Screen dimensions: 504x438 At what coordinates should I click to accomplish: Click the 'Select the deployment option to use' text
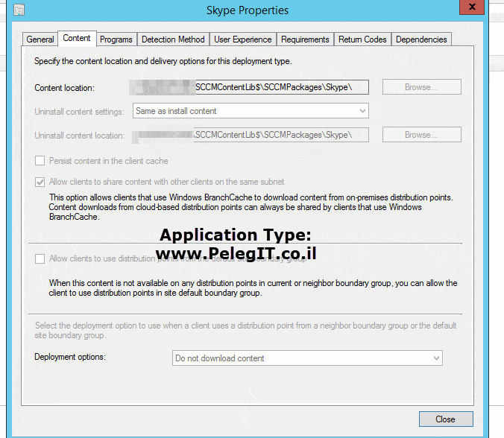(245, 331)
